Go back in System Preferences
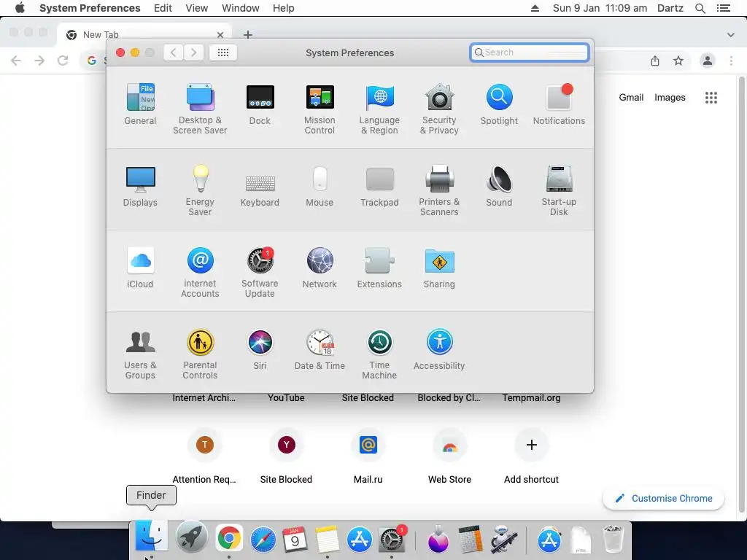This screenshot has width=747, height=560. click(x=174, y=52)
